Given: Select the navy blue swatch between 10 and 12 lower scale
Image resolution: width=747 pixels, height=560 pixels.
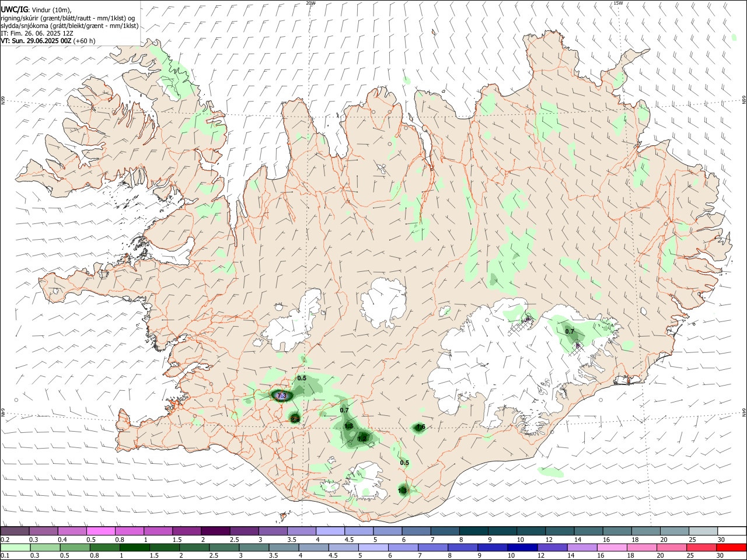Looking at the screenshot, I should (522, 548).
